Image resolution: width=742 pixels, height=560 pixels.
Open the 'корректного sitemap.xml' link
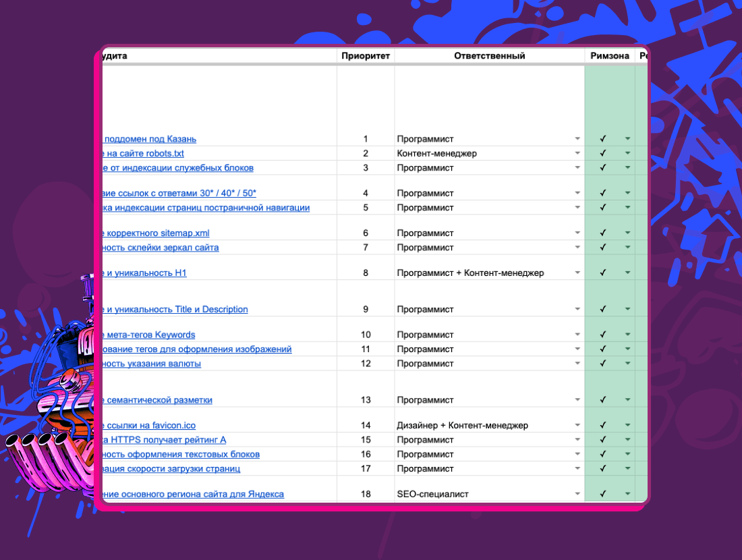(156, 233)
